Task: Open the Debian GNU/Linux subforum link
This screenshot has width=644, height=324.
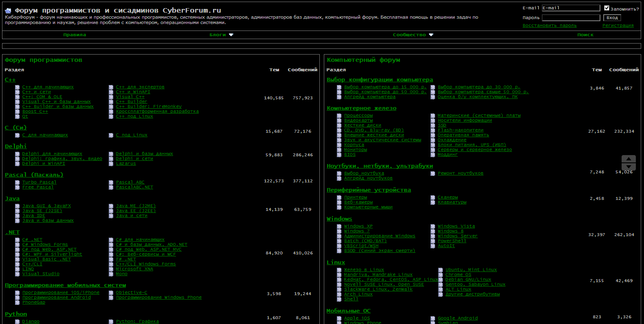Action: point(468,280)
